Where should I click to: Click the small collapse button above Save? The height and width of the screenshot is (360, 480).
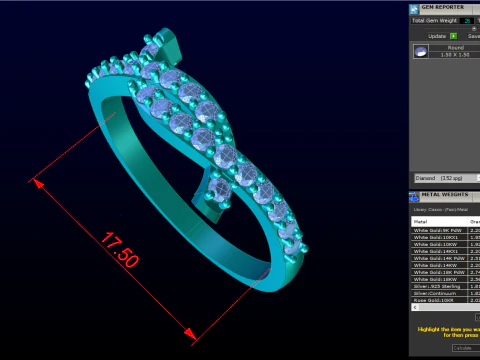pos(474,29)
